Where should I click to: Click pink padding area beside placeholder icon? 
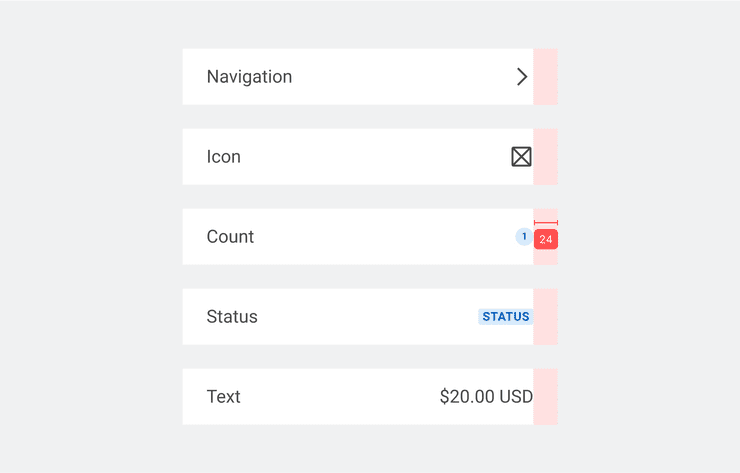(546, 157)
